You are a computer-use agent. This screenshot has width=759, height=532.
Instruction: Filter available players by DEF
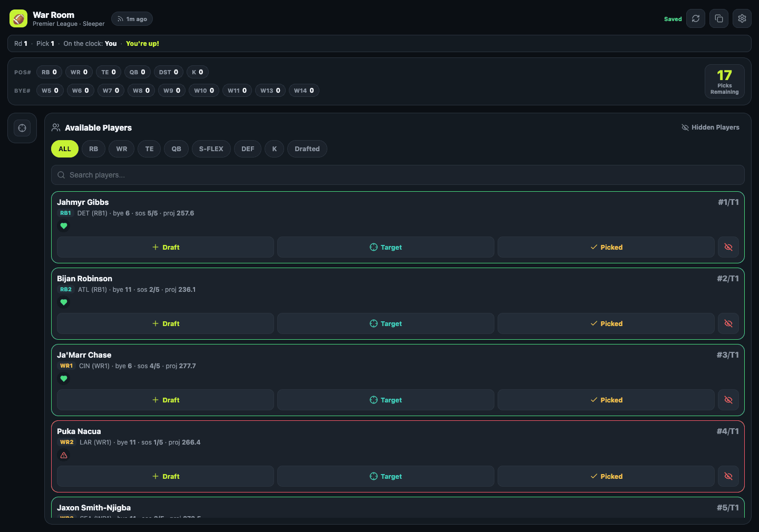click(x=248, y=149)
